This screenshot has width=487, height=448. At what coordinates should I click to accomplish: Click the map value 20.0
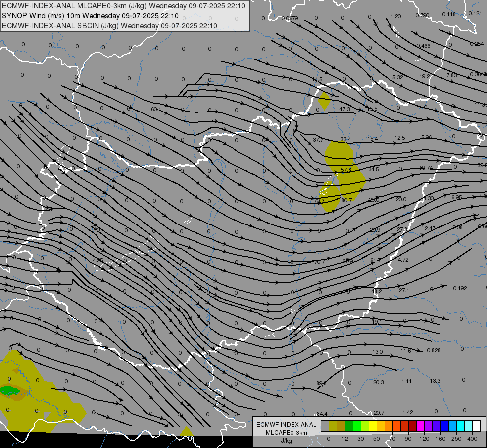tap(401, 199)
